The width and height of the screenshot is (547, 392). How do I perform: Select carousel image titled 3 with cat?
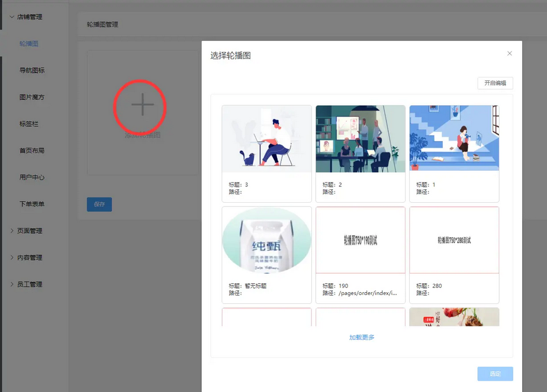(x=266, y=139)
